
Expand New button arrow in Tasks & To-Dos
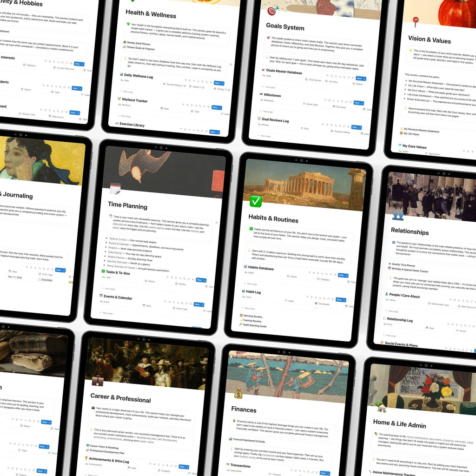(x=205, y=280)
